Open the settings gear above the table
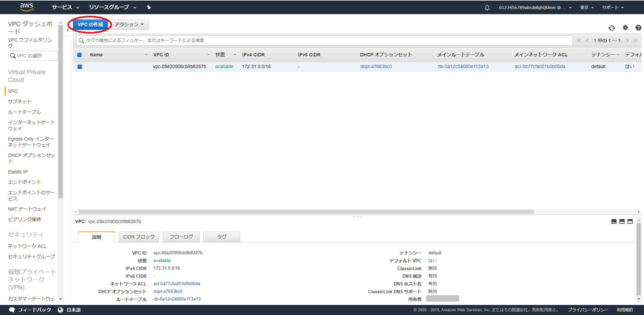The height and width of the screenshot is (315, 644). 625,28
